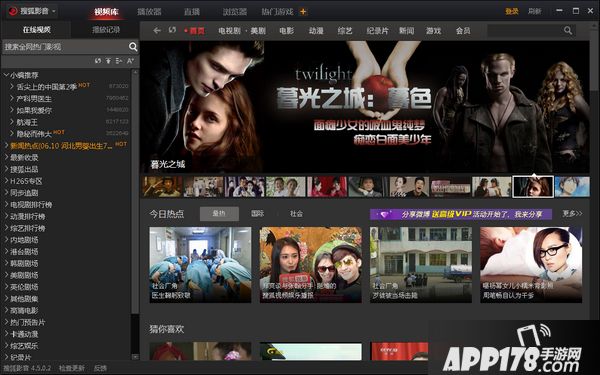The width and height of the screenshot is (600, 375).
Task: Click the sidebar list refresh icon
Action: (x=98, y=61)
